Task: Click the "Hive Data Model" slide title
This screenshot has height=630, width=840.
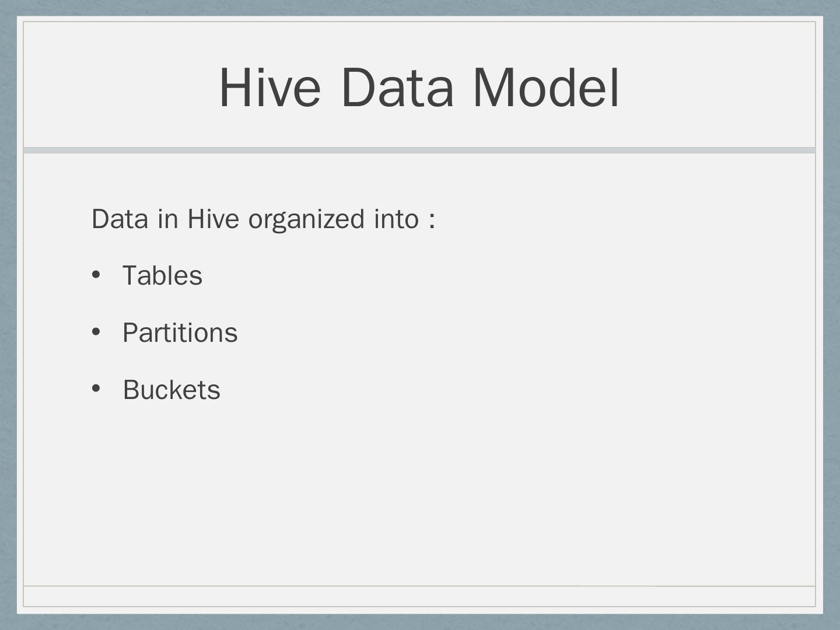Action: tap(419, 87)
